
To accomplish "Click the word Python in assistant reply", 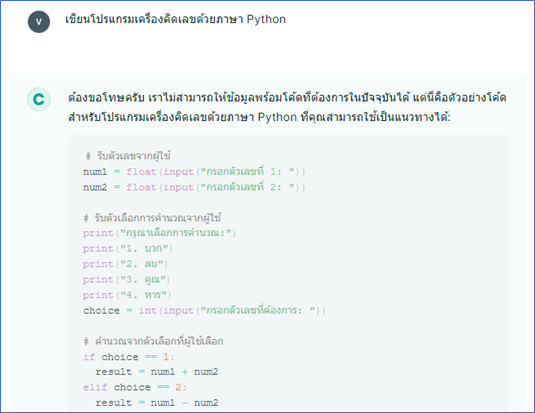I will [277, 117].
